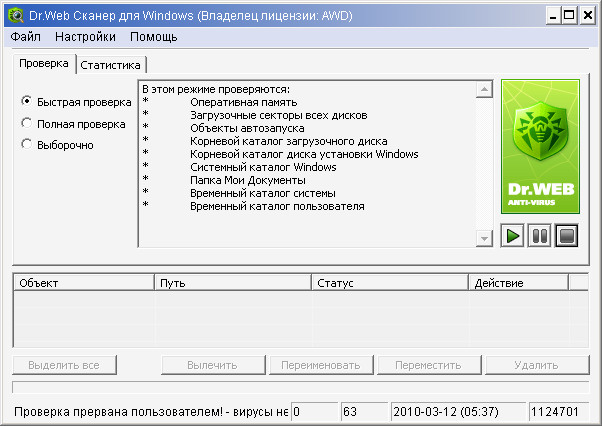This screenshot has height=426, width=602.
Task: Open the Помощь menu
Action: (153, 37)
